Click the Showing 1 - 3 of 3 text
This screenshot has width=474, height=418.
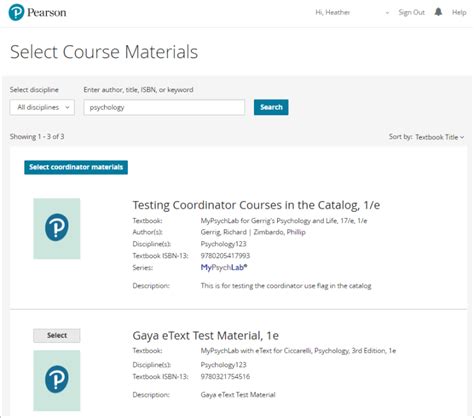coord(37,137)
